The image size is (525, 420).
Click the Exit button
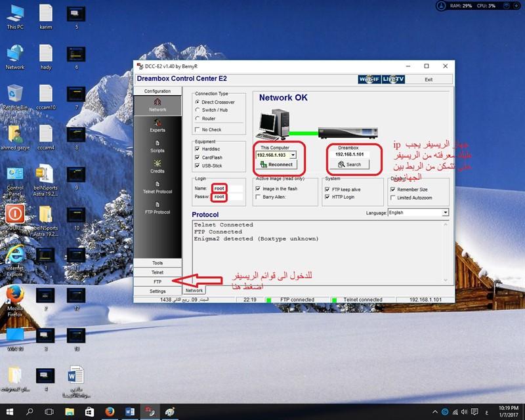coord(429,79)
